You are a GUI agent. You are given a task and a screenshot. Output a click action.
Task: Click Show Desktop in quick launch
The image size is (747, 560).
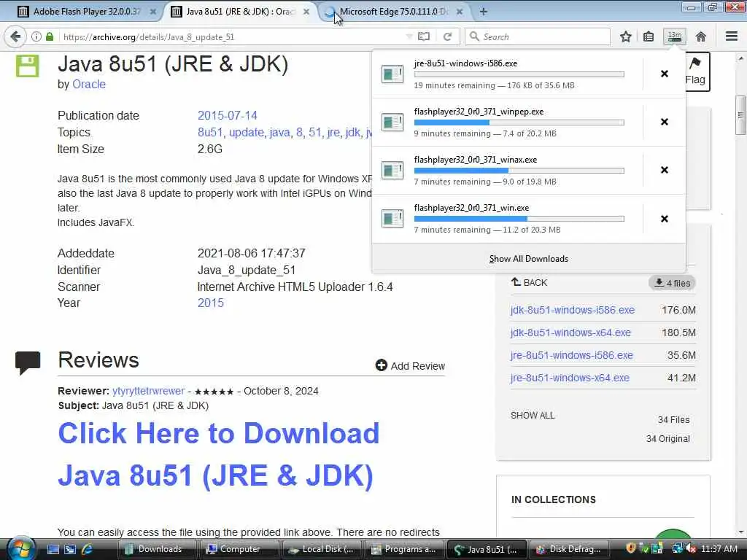[x=53, y=550]
